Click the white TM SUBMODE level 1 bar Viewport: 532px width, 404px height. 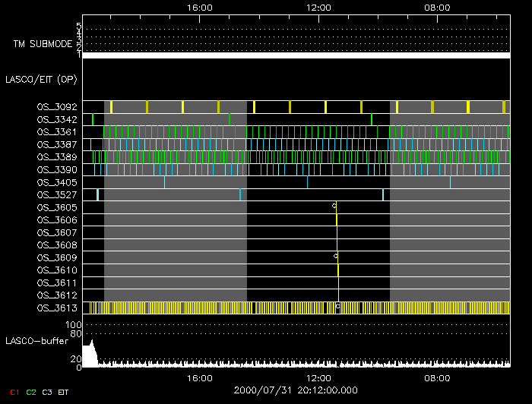coord(296,55)
